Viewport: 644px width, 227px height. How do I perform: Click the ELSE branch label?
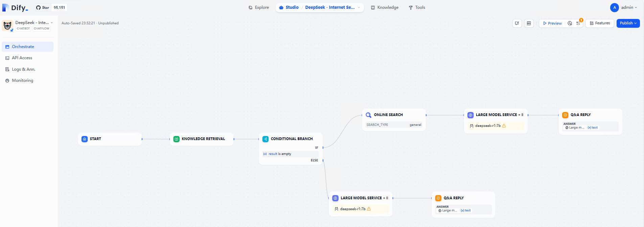(x=315, y=160)
